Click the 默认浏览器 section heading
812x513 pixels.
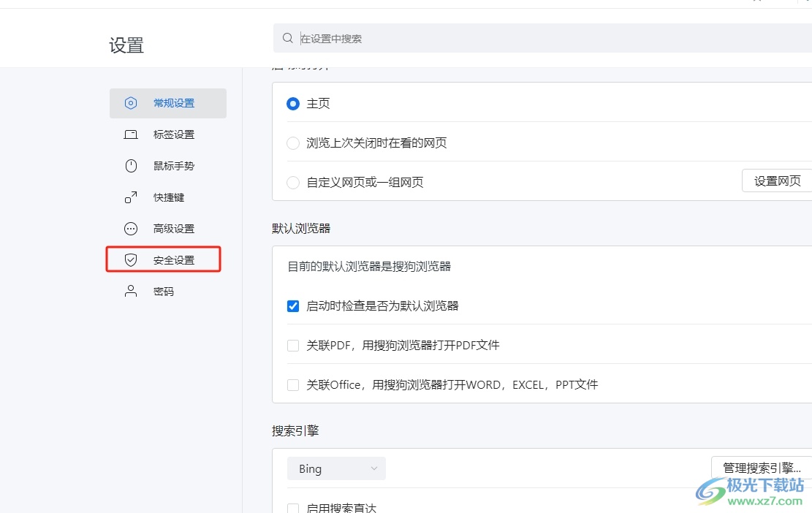point(301,228)
